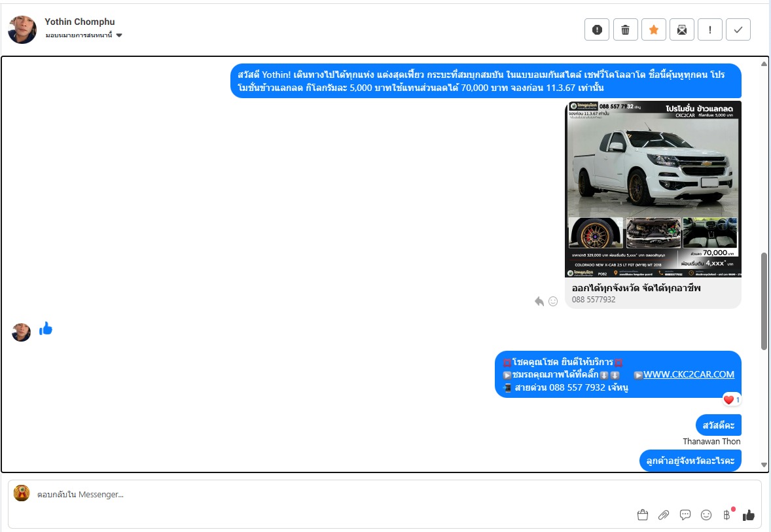771x532 pixels.
Task: Click the Yothin Chomphu contact name
Action: [79, 22]
